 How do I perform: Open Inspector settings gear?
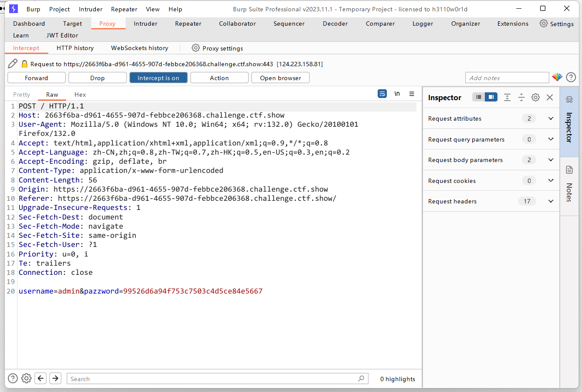click(536, 98)
